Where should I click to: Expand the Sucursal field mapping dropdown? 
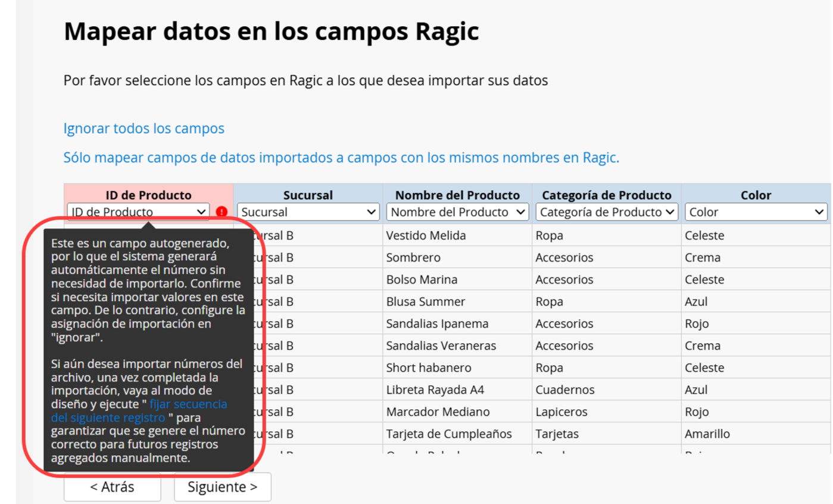click(x=308, y=212)
